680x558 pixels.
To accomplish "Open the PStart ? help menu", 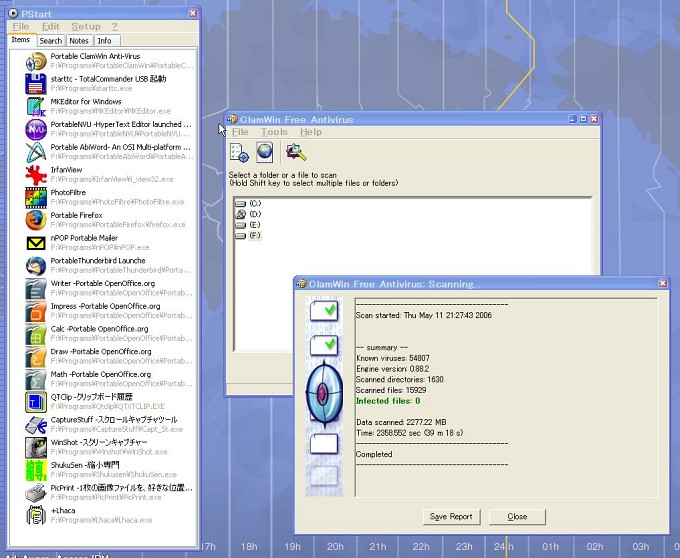I will pos(114,26).
